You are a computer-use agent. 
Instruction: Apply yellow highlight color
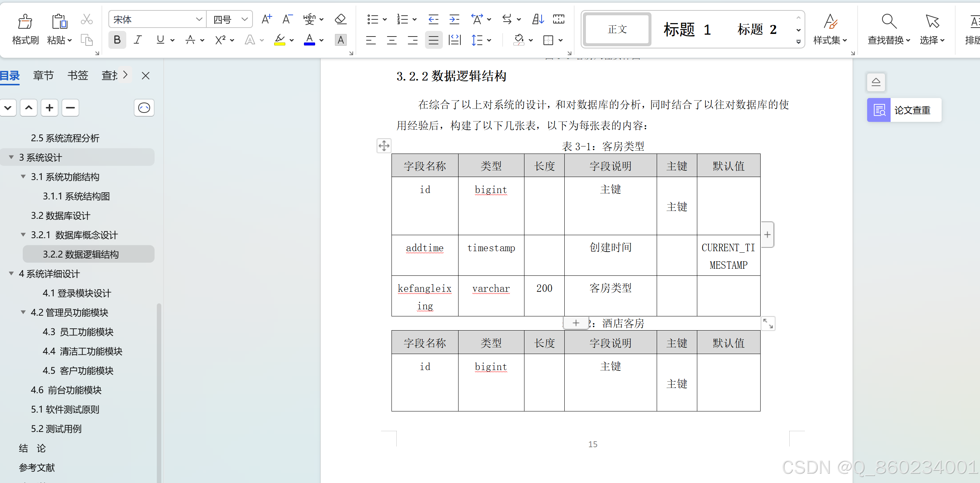tap(280, 40)
